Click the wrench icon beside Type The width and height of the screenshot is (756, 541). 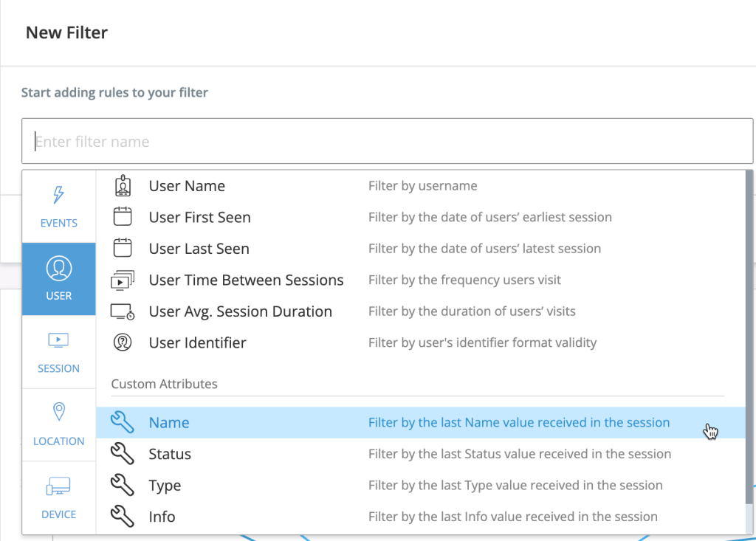coord(123,485)
